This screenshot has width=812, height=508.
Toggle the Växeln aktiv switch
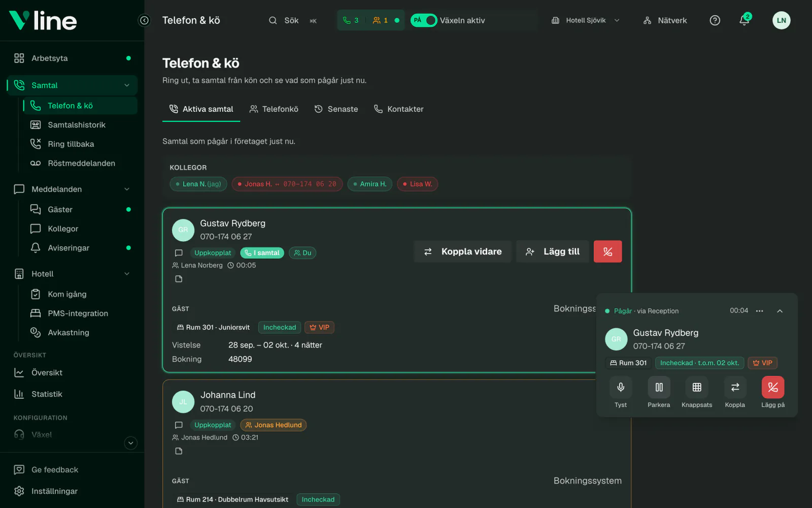424,20
